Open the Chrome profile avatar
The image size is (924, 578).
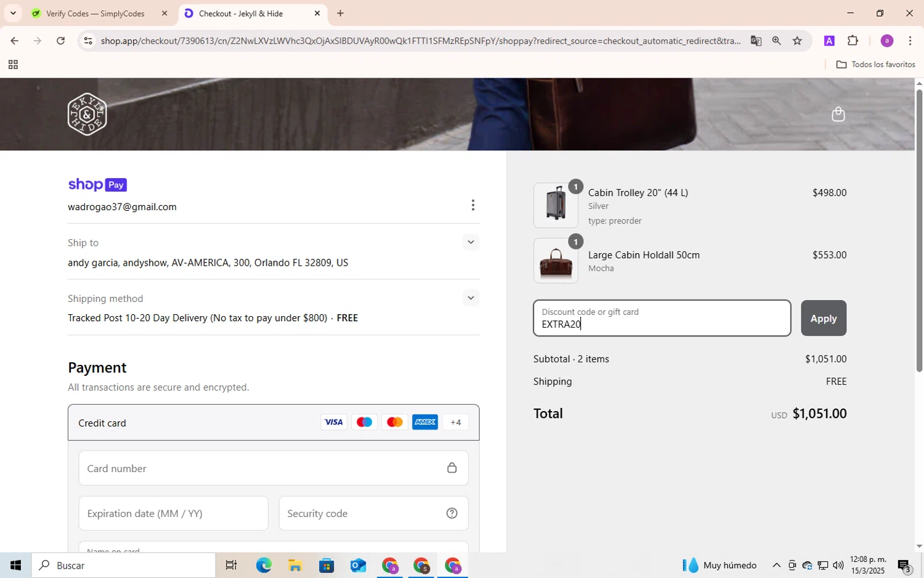(886, 41)
